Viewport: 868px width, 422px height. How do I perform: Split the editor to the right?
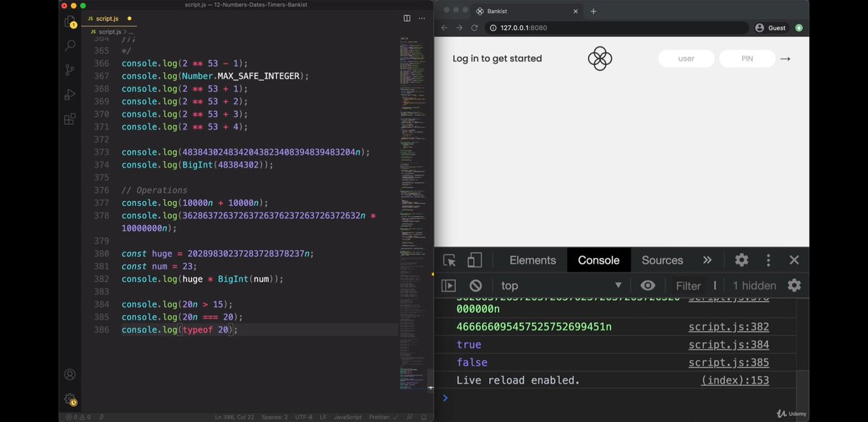(x=407, y=18)
